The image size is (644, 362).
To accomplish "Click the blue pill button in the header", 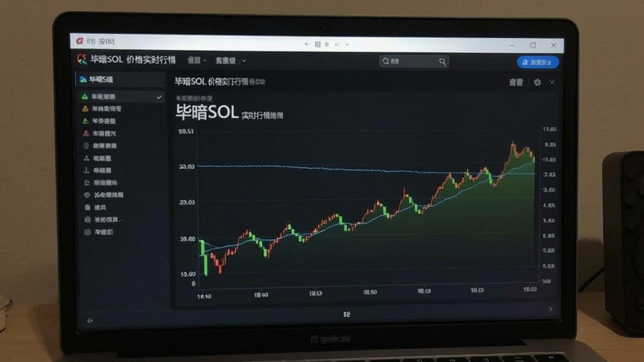I will coord(538,62).
